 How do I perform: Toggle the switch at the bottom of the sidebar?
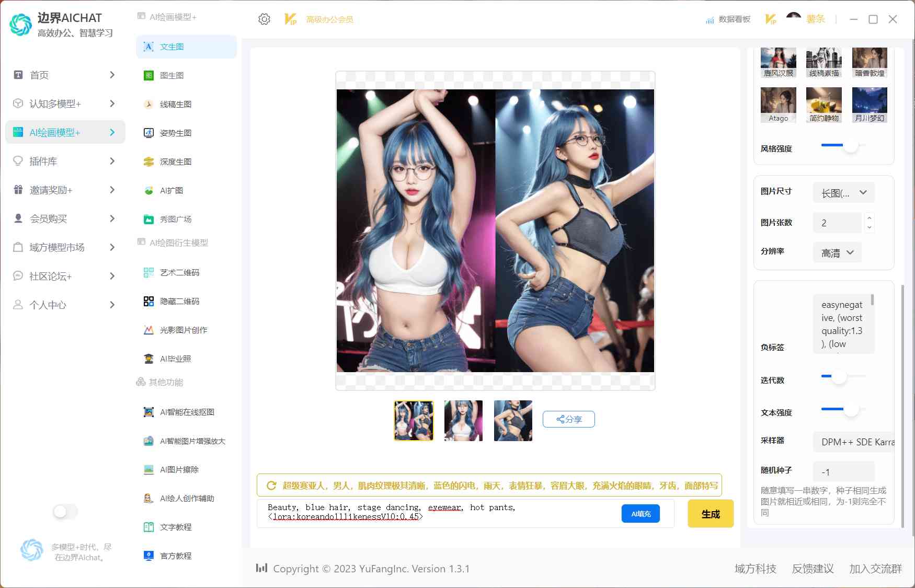click(x=65, y=512)
